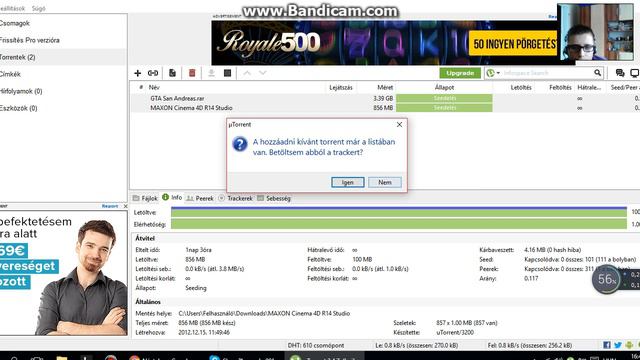Click the Infospace Search input field

pos(547,73)
